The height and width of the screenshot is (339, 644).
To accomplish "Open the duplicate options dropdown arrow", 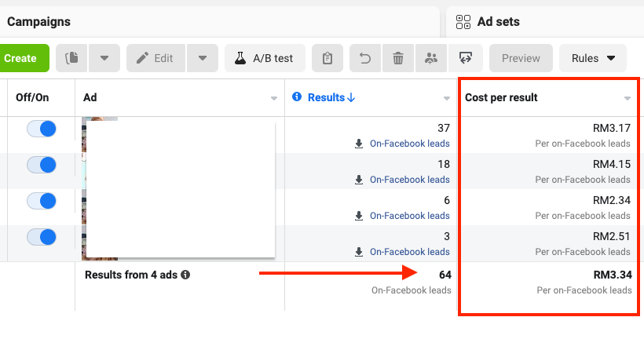I will (x=104, y=58).
